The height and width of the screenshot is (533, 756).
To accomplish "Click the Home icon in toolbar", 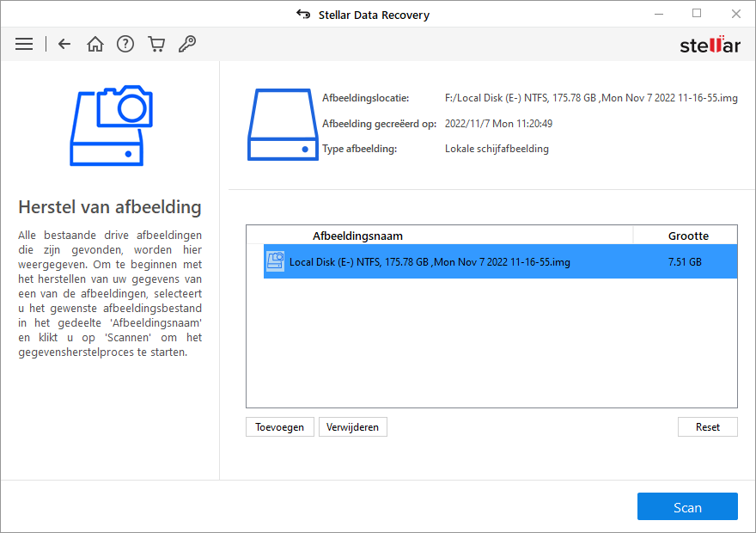I will 95,44.
